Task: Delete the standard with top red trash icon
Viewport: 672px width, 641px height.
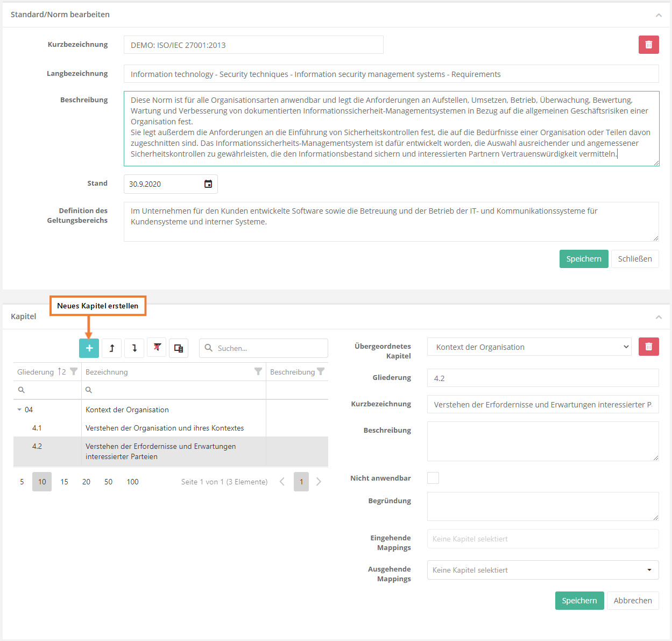Action: (x=648, y=45)
